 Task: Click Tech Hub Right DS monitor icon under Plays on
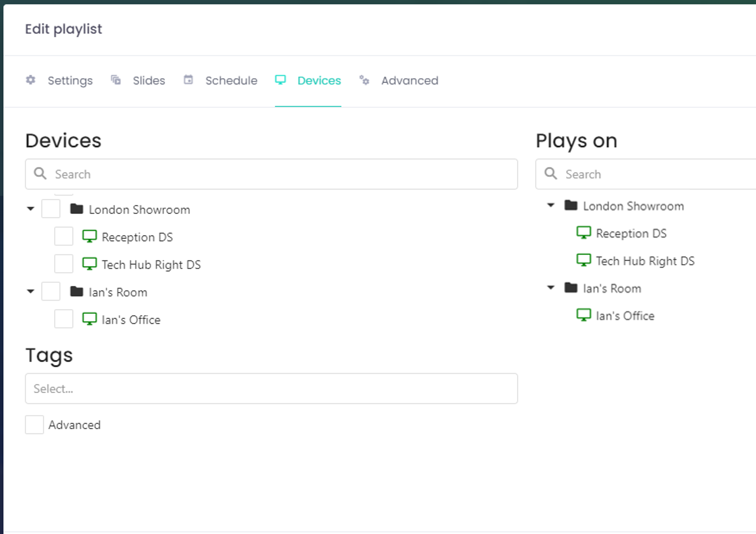[x=584, y=260]
